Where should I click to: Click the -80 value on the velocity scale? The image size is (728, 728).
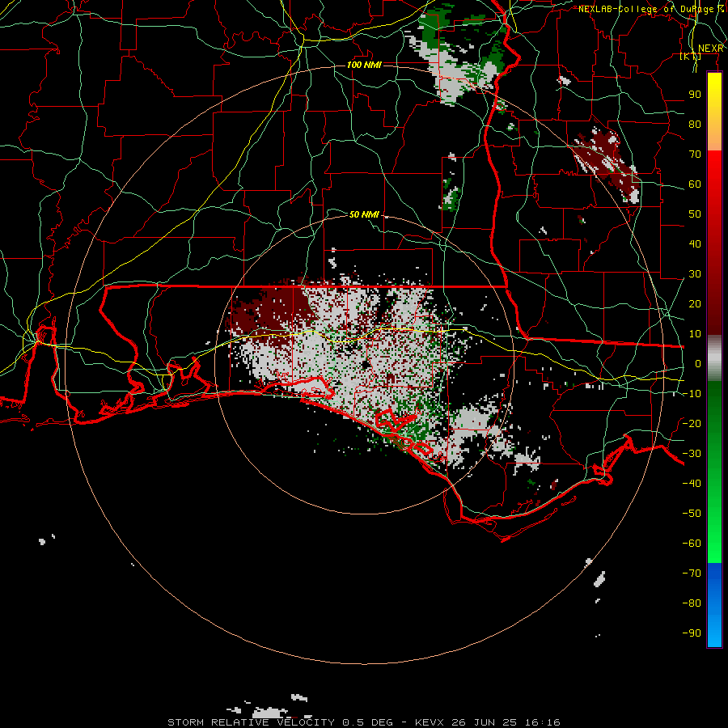pos(692,603)
